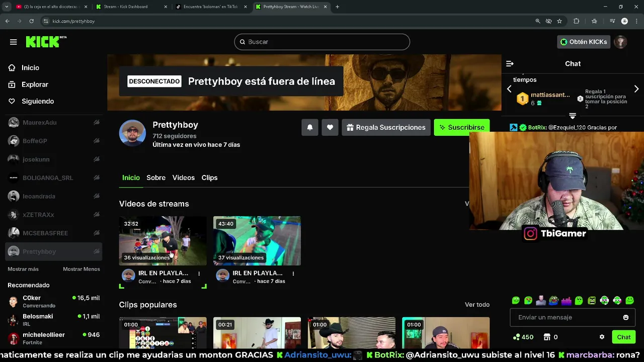Open options menu for first stream video
The height and width of the screenshot is (362, 644).
(199, 274)
